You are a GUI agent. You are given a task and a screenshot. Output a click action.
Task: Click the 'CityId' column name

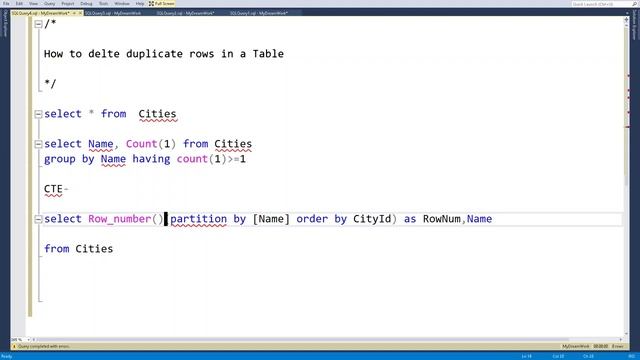coord(372,219)
